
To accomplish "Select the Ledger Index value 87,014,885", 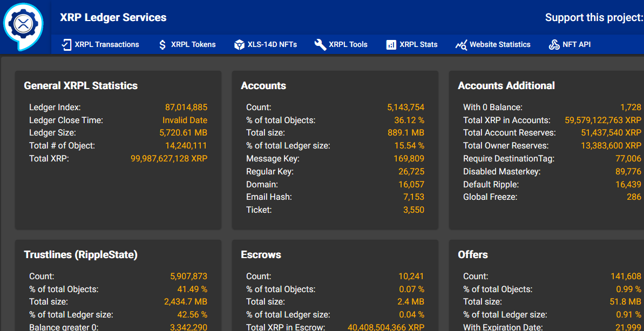I will coord(186,107).
